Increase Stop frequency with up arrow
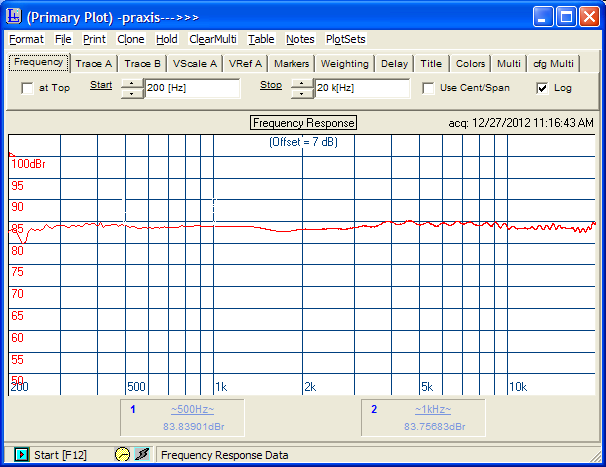 [x=302, y=84]
